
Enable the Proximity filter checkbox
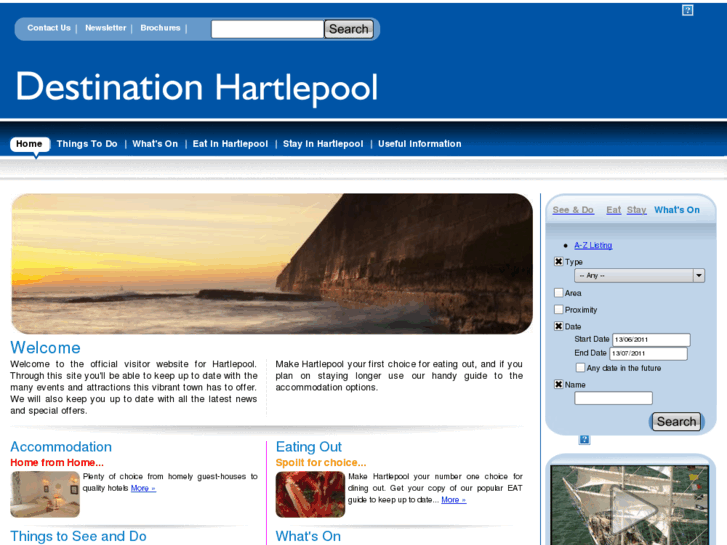(x=559, y=310)
